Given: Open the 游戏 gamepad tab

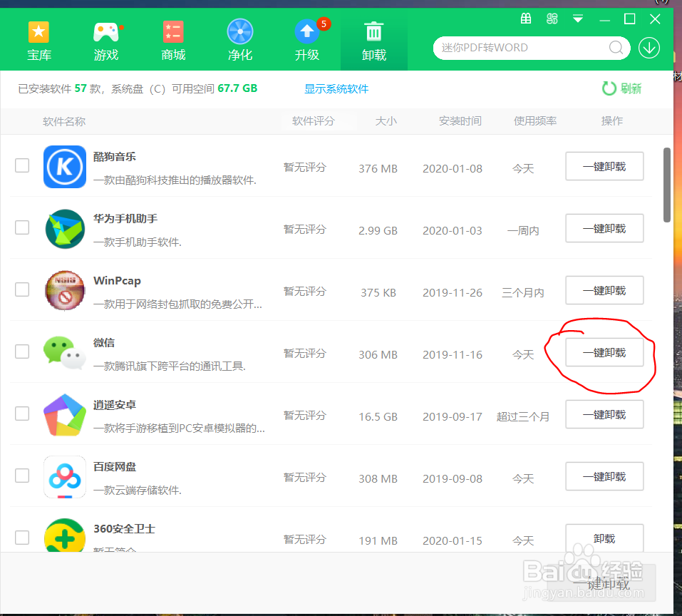Looking at the screenshot, I should pos(106,41).
